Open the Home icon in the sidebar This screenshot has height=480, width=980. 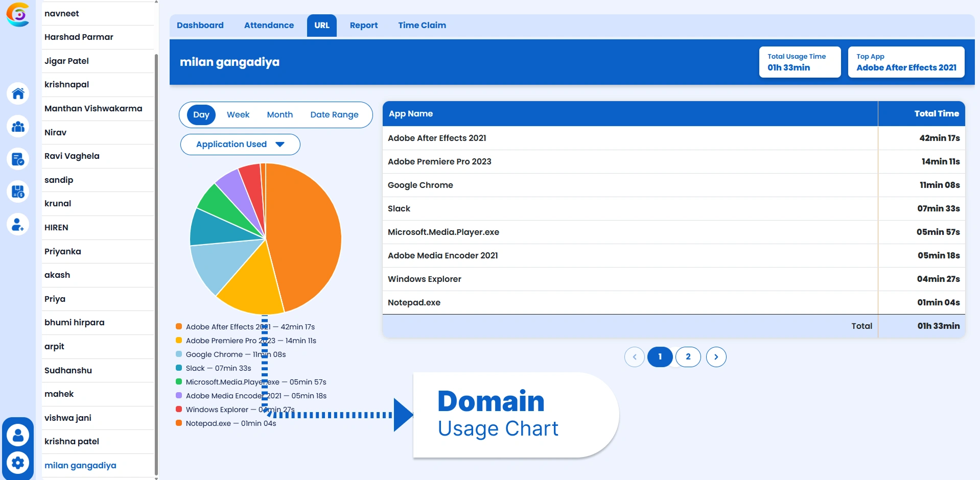18,93
